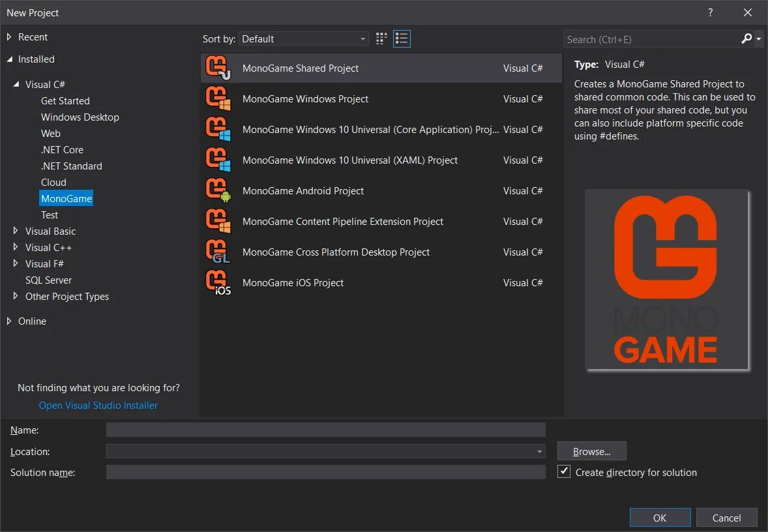Click the Browse... button
The image size is (768, 532).
[x=592, y=451]
